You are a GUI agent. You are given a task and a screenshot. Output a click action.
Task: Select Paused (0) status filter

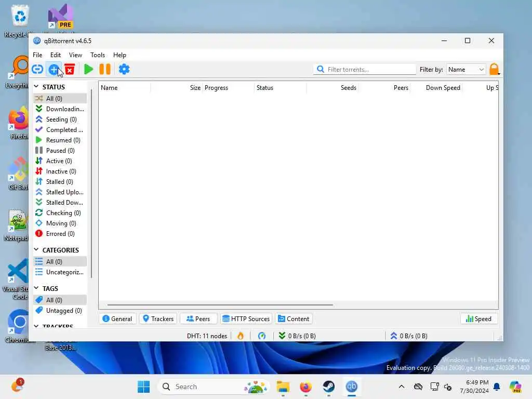[60, 151]
